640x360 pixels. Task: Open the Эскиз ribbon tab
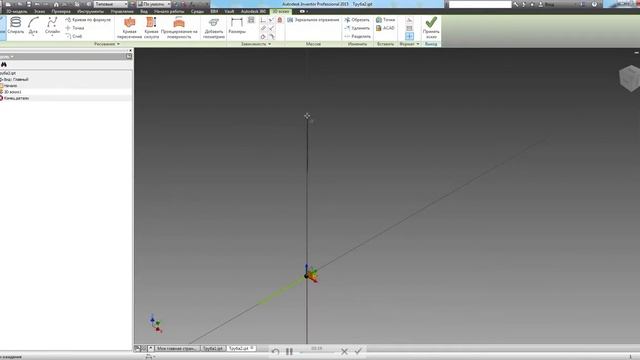[x=39, y=11]
